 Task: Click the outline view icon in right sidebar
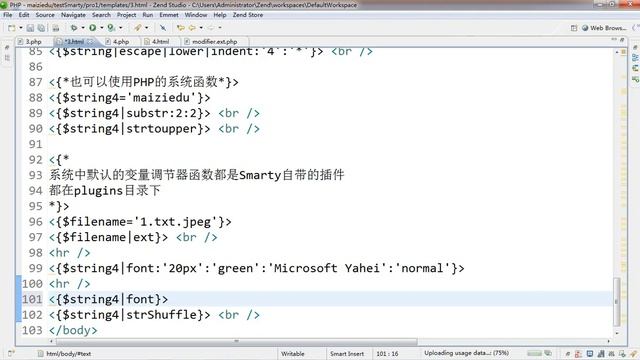tap(635, 68)
